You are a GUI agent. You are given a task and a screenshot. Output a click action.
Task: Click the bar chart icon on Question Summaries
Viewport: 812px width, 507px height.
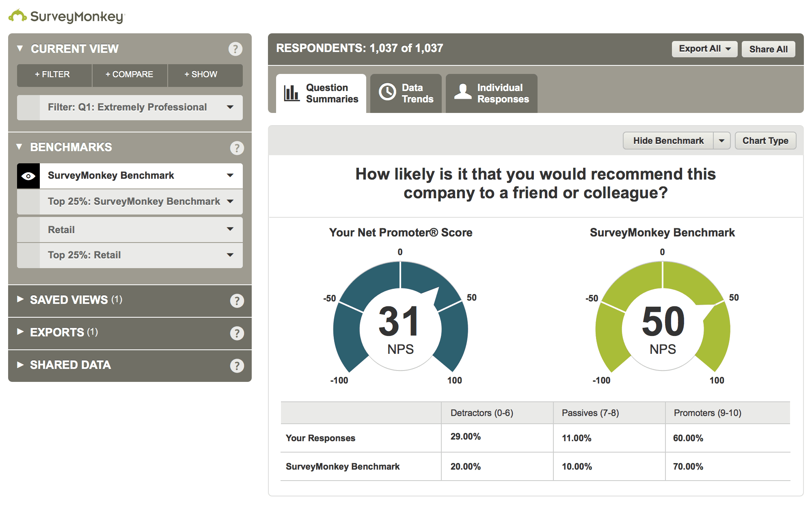(x=291, y=93)
